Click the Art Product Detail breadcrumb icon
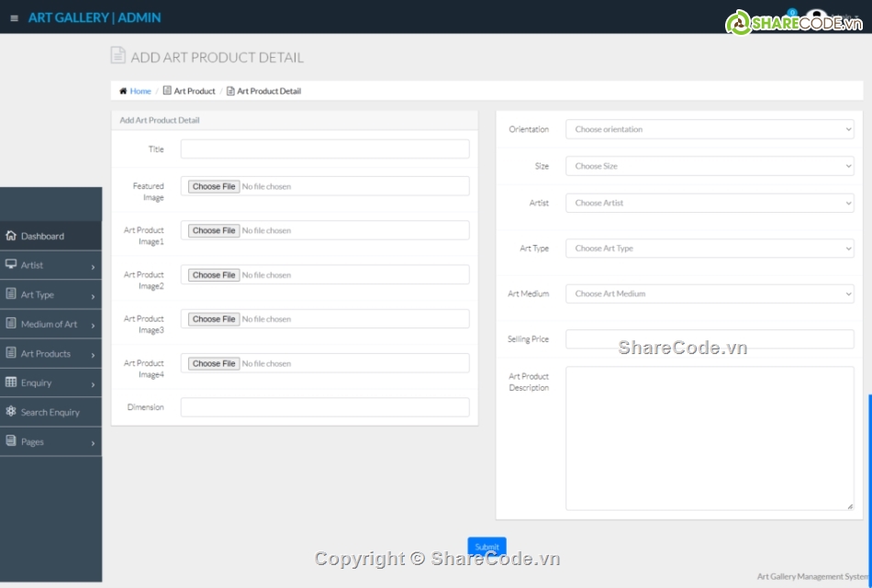The image size is (872, 588). click(230, 91)
